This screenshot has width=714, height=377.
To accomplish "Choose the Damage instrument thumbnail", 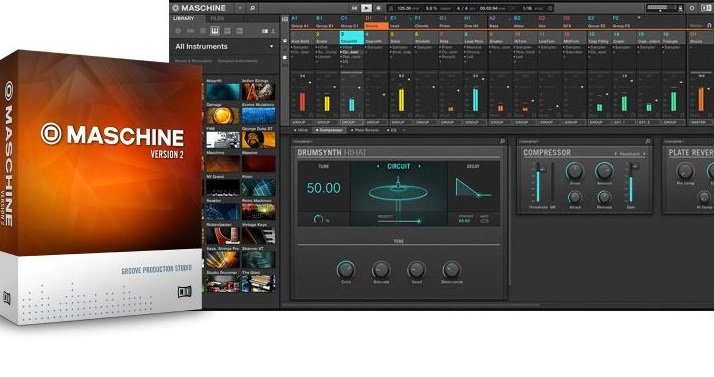I will [223, 116].
